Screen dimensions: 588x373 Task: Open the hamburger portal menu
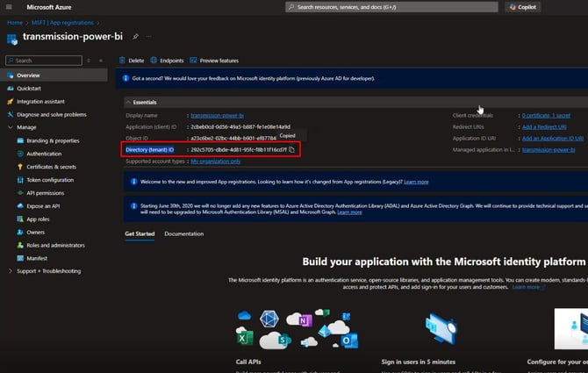click(x=9, y=7)
